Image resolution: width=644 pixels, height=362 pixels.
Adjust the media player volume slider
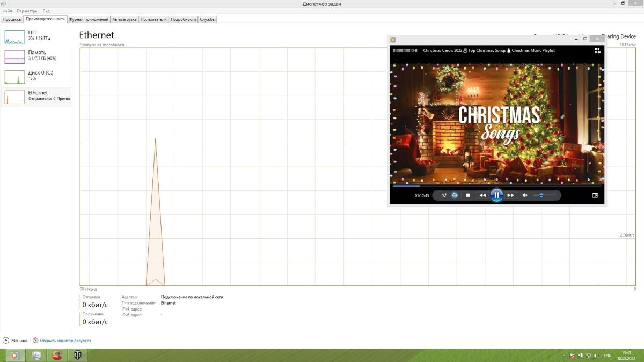[x=545, y=195]
